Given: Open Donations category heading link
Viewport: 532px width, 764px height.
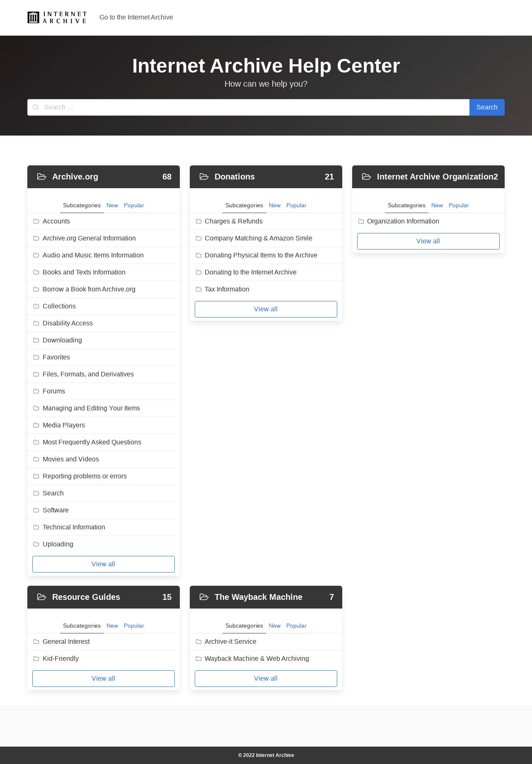Looking at the screenshot, I should point(235,177).
